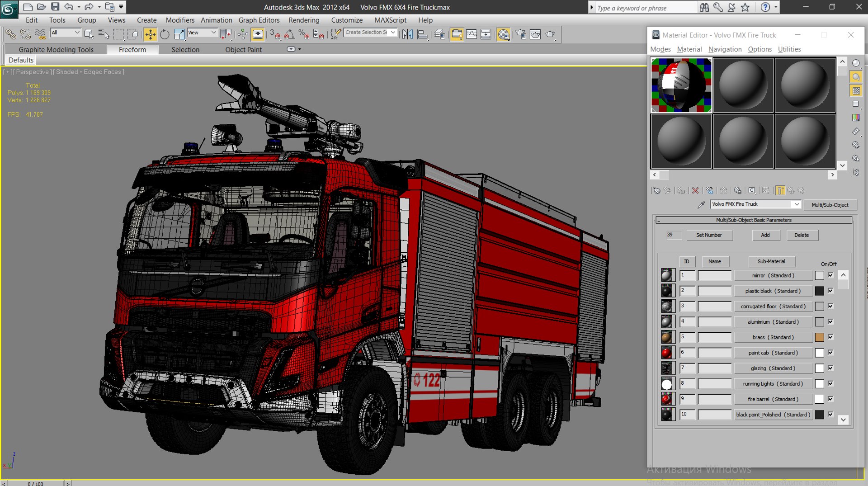Viewport: 868px width, 486px height.
Task: Open the paint cab (Standard) sub-material button
Action: point(773,353)
